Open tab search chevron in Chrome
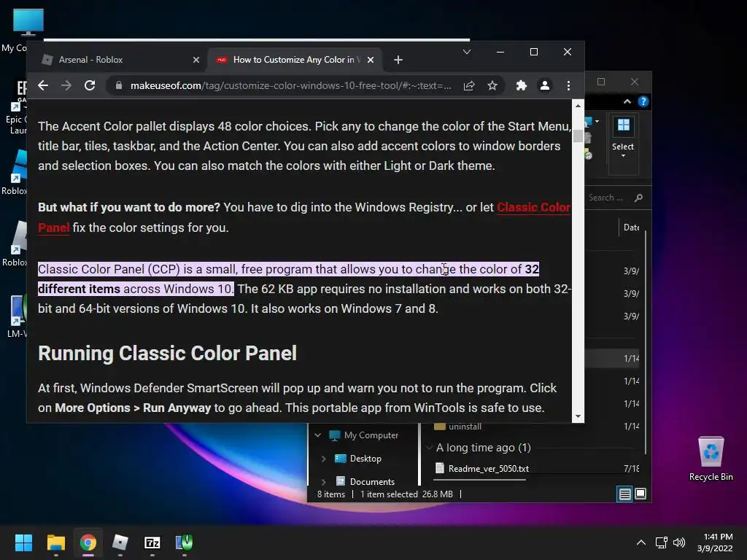The image size is (747, 560). point(467,52)
